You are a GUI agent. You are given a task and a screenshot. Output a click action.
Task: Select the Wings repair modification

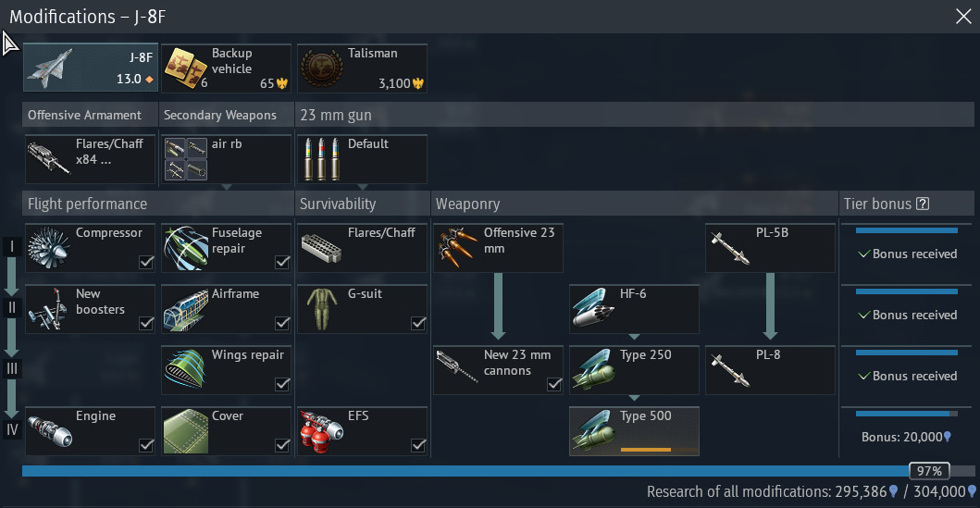tap(226, 370)
